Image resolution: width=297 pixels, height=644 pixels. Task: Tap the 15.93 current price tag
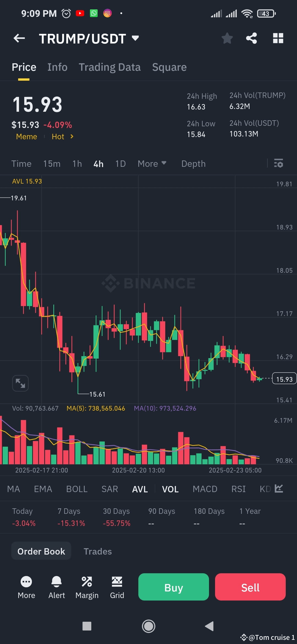pyautogui.click(x=284, y=379)
